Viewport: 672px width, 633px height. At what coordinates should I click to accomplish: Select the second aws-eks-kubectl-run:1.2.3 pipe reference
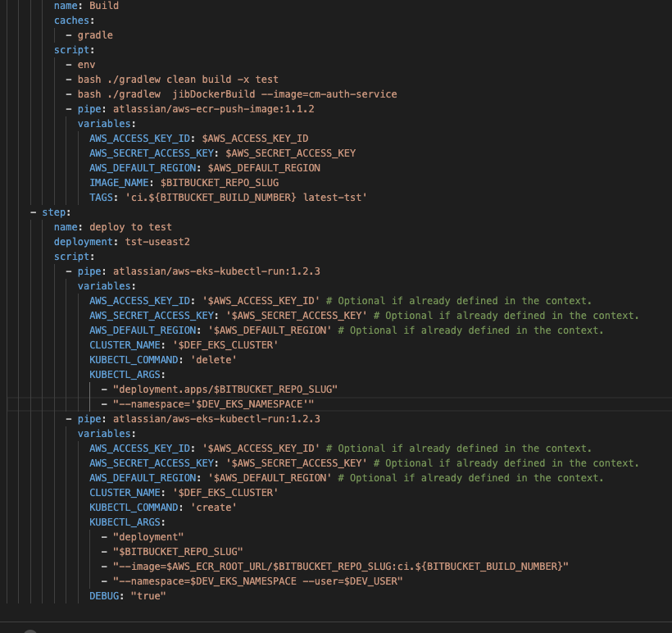[x=218, y=418]
